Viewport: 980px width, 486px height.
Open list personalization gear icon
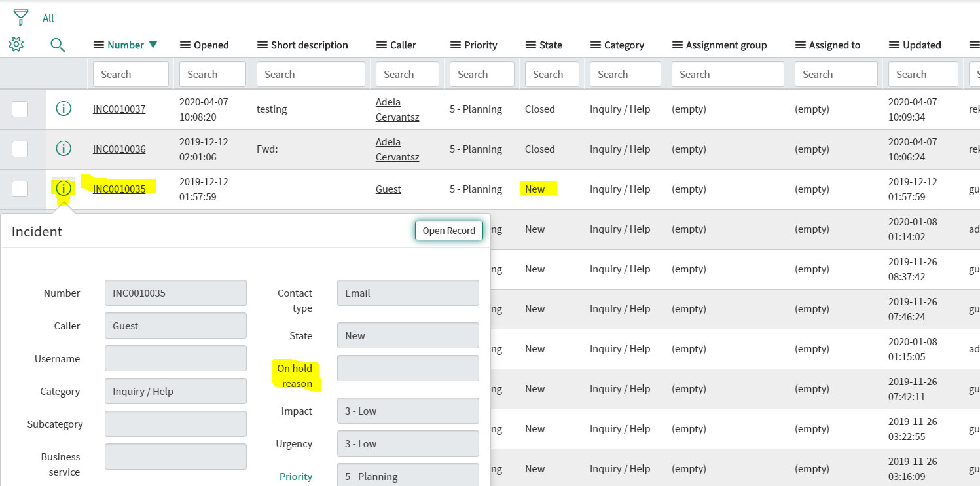16,45
